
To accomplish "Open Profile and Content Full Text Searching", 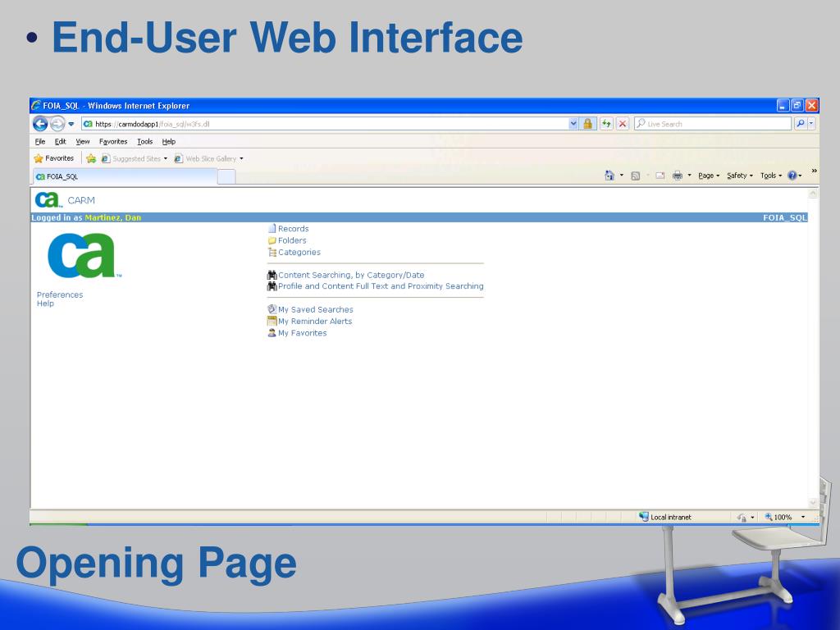I will click(x=381, y=286).
